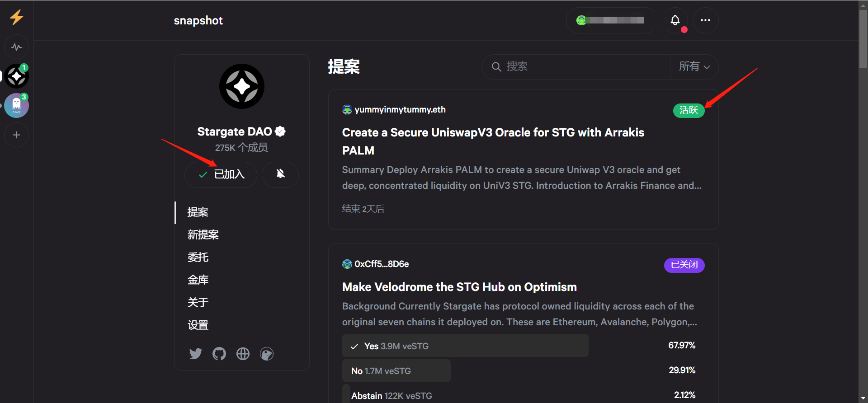Open Stargate DAO's GitHub link
The width and height of the screenshot is (868, 403).
219,354
